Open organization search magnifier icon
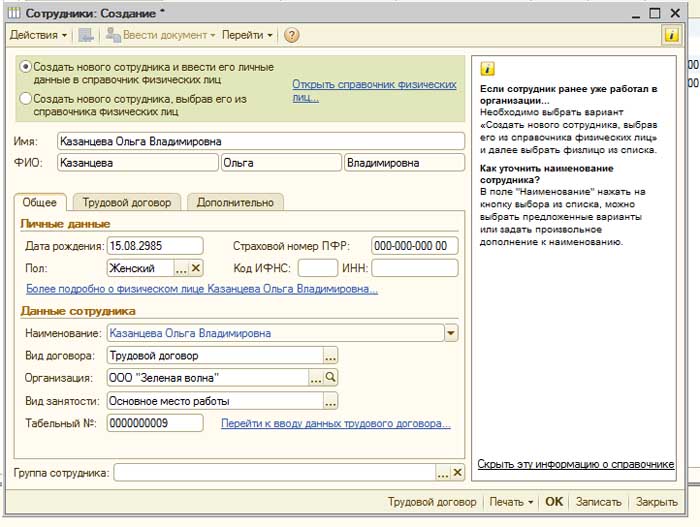This screenshot has height=527, width=700. tap(331, 378)
